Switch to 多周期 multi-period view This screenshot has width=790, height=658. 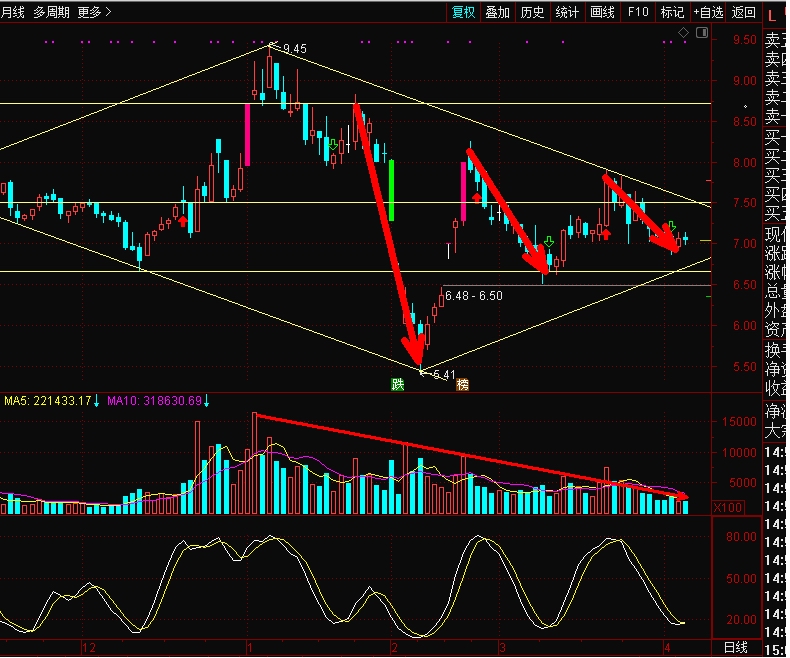click(51, 12)
